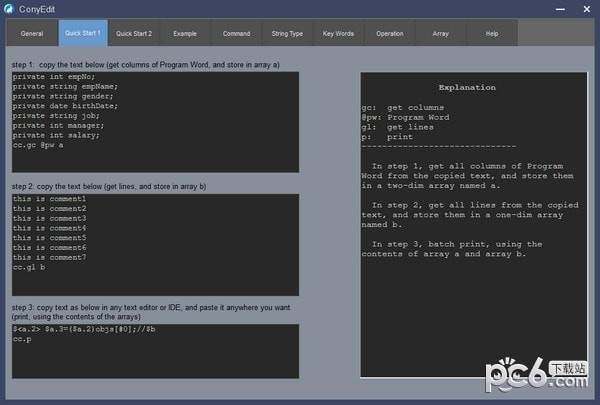Switch to the Operation tab

[389, 33]
